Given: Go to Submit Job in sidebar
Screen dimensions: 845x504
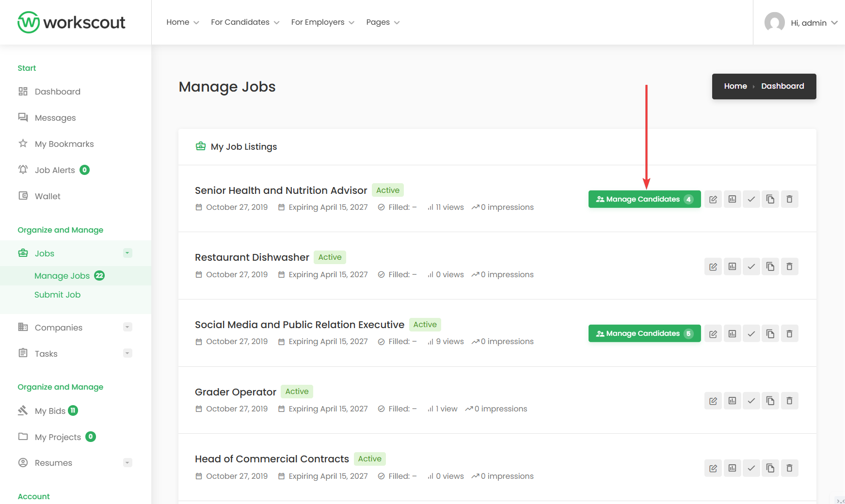Looking at the screenshot, I should click(x=57, y=295).
